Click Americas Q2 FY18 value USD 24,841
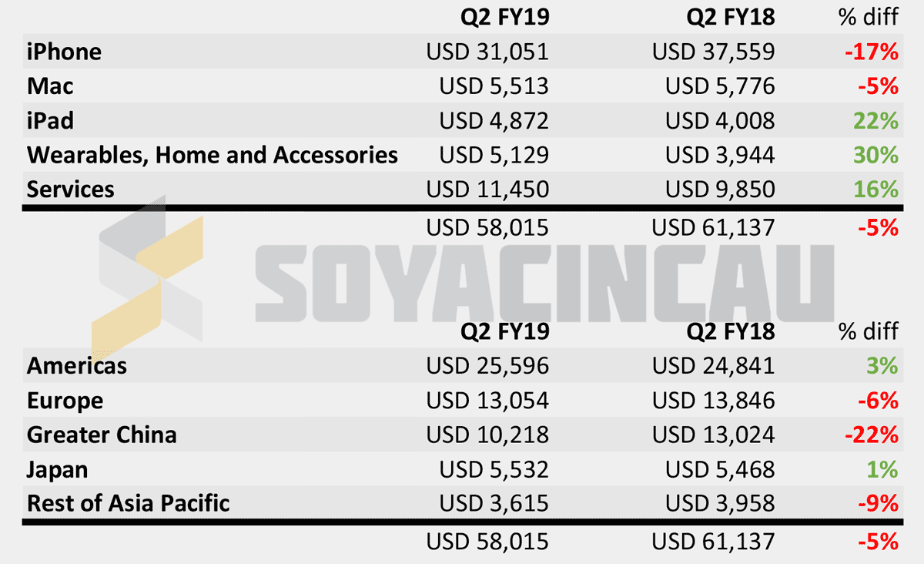 [x=713, y=365]
